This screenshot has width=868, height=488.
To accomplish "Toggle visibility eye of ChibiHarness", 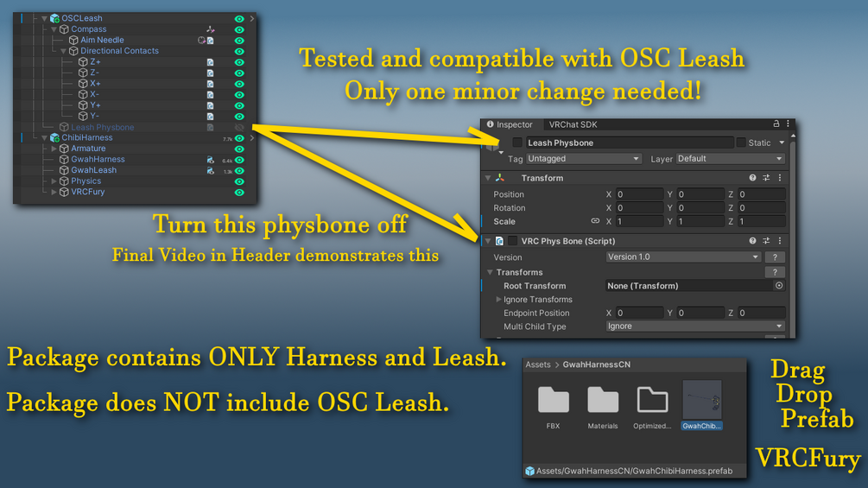I will [239, 138].
